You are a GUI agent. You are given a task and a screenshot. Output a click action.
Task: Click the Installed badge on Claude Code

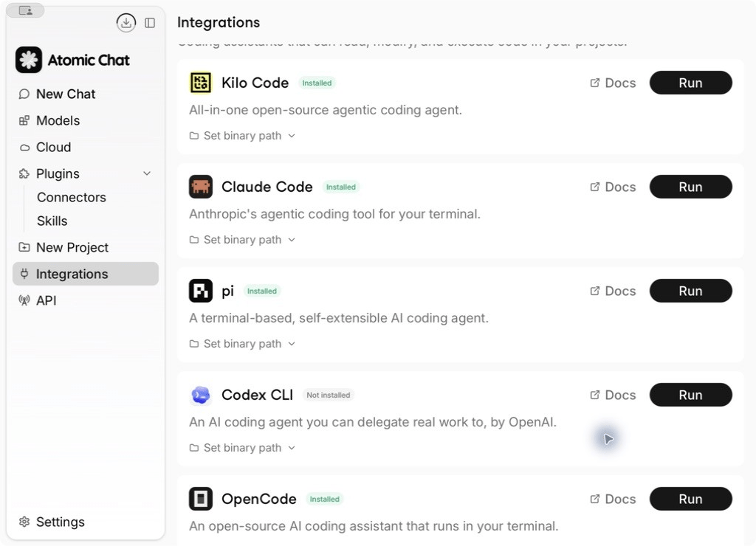pyautogui.click(x=341, y=187)
